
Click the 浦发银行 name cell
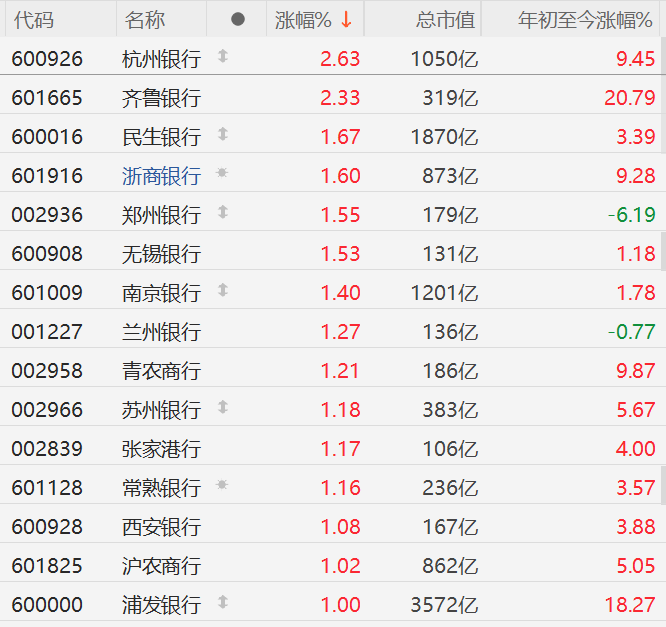coord(161,605)
